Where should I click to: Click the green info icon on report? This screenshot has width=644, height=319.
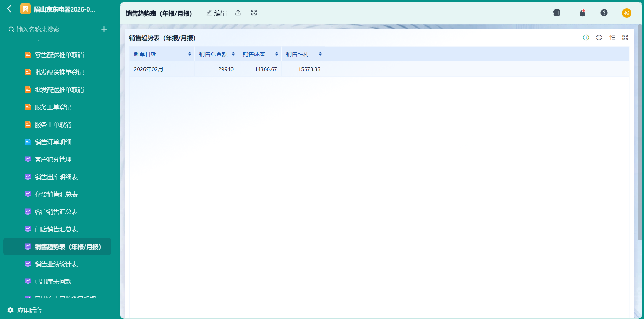586,38
